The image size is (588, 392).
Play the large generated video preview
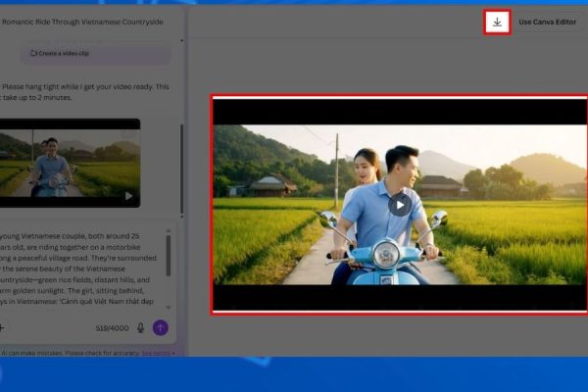(x=400, y=205)
